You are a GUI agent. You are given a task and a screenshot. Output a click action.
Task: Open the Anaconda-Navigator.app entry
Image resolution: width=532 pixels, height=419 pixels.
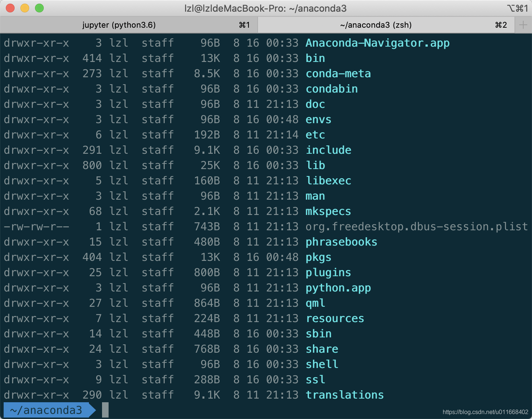coord(378,43)
